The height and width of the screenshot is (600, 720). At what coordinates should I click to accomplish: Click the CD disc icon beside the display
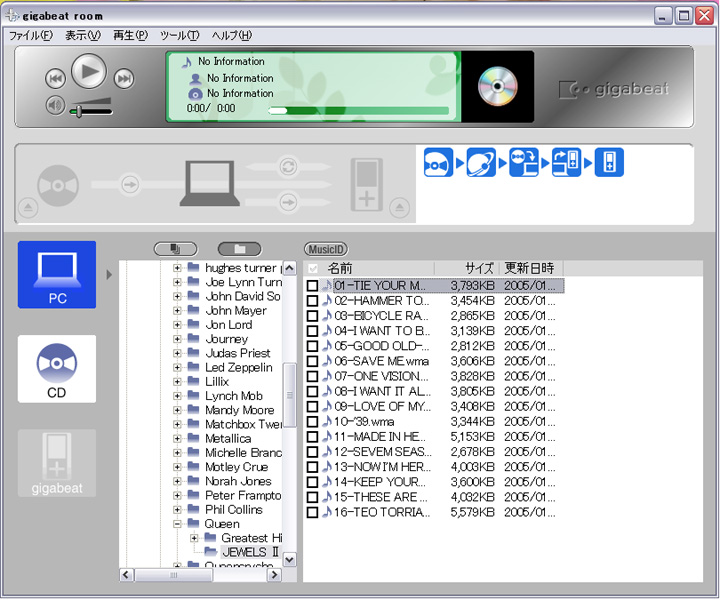click(x=497, y=87)
